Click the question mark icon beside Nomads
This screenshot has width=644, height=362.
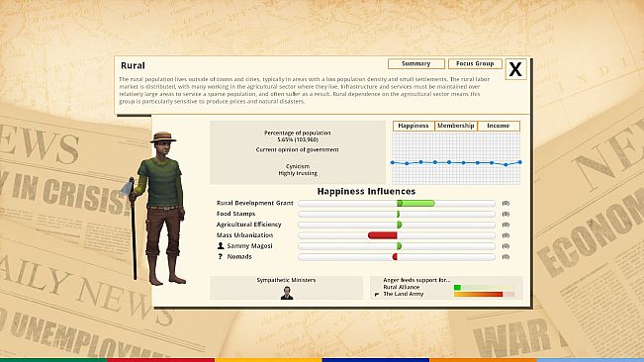(x=221, y=256)
